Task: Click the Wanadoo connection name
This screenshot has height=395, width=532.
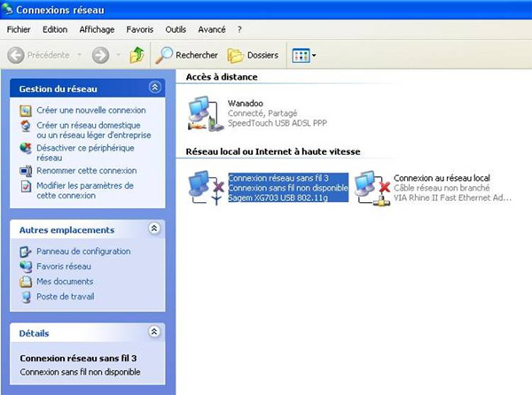Action: 246,104
